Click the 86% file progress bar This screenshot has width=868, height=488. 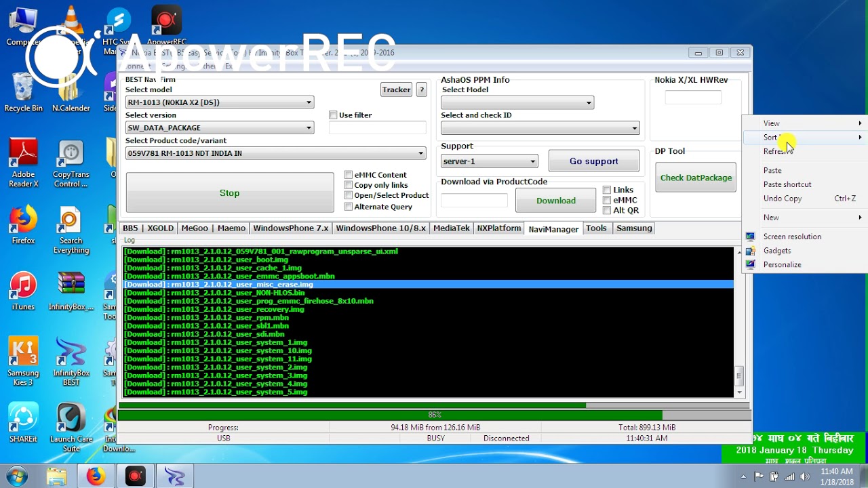[433, 415]
